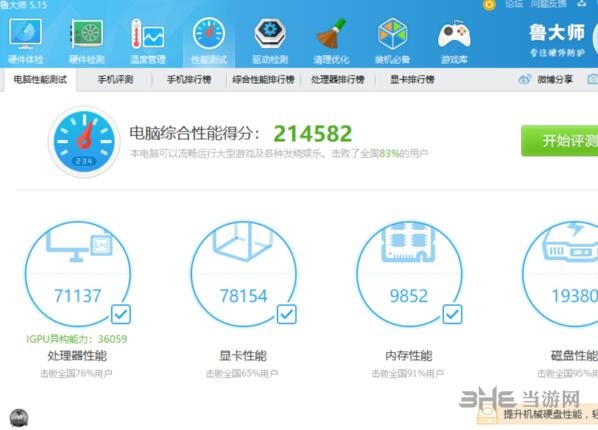
Task: Open 温度管理 thermometer icon
Action: point(148,34)
